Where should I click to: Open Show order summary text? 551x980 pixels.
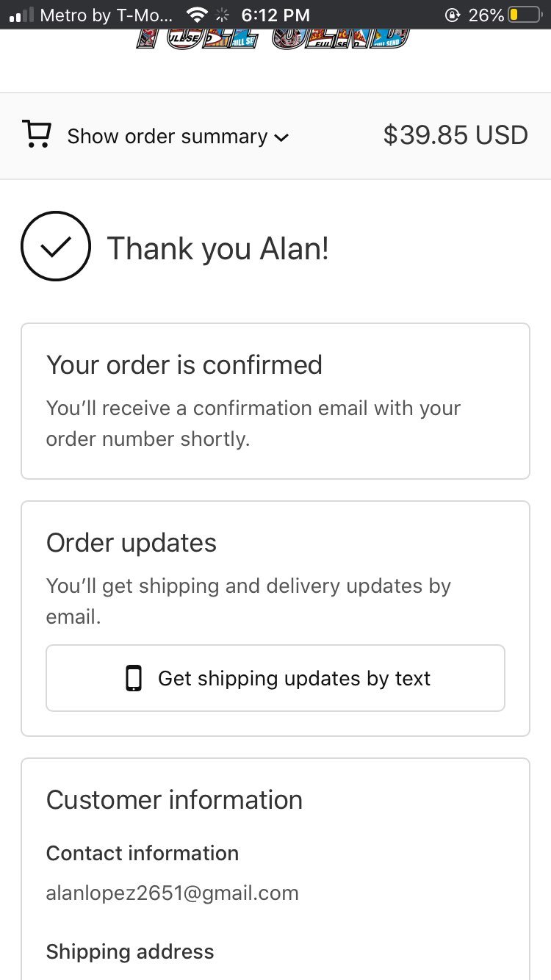click(x=168, y=136)
